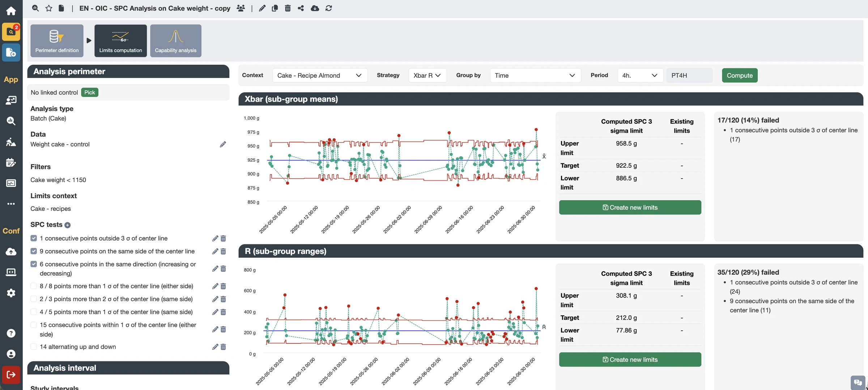Open the Context dropdown Cake - Recipe Almond
This screenshot has height=390, width=868.
coord(320,76)
